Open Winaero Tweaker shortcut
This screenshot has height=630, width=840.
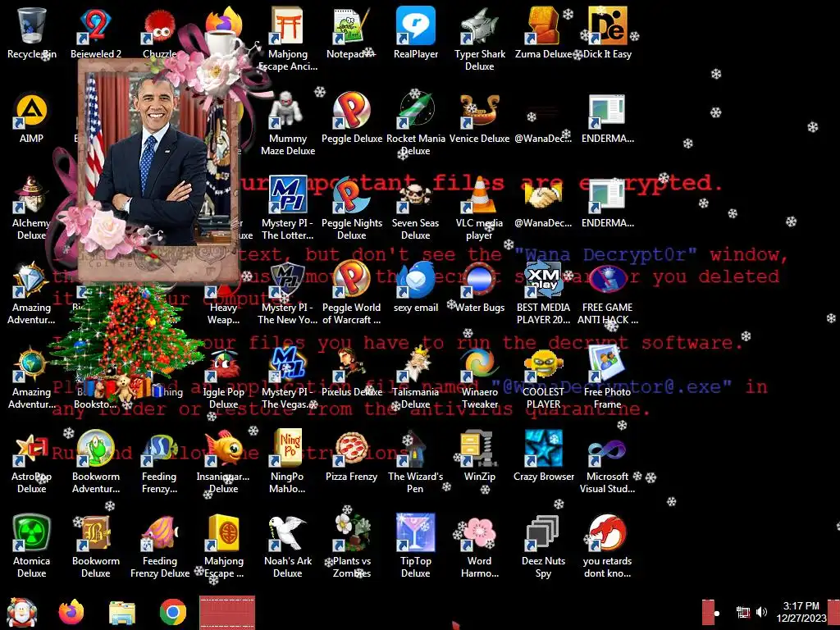(x=479, y=377)
